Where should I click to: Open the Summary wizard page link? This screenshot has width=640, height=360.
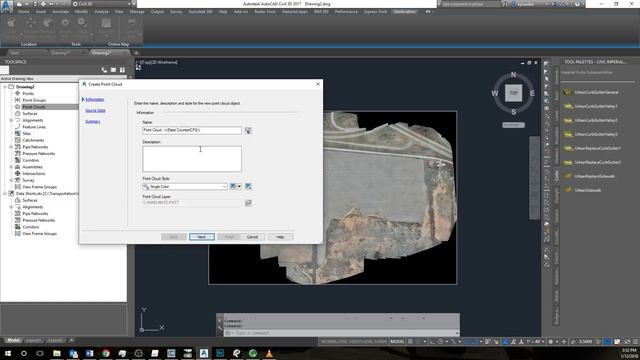pos(93,122)
